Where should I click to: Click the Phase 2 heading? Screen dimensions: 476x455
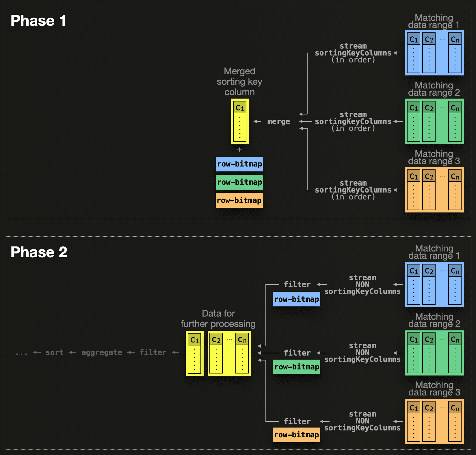[39, 252]
